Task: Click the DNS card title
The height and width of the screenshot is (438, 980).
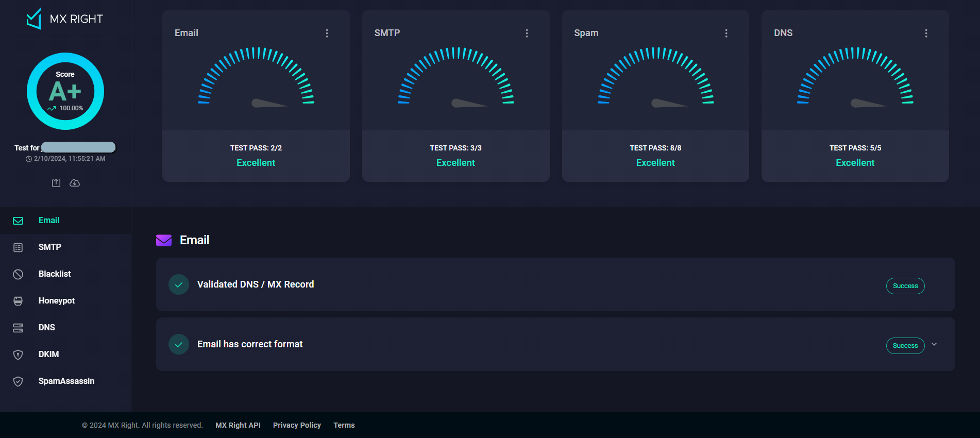Action: (x=783, y=33)
